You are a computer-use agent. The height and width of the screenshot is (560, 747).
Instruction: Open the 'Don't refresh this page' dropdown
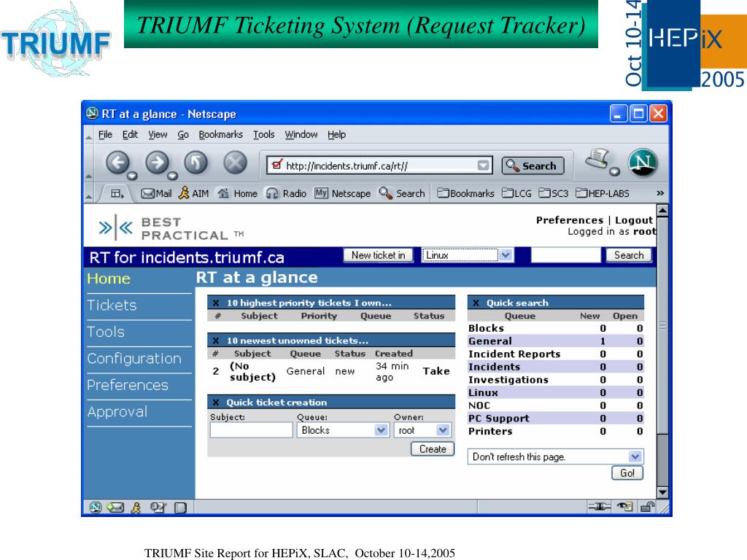click(635, 456)
